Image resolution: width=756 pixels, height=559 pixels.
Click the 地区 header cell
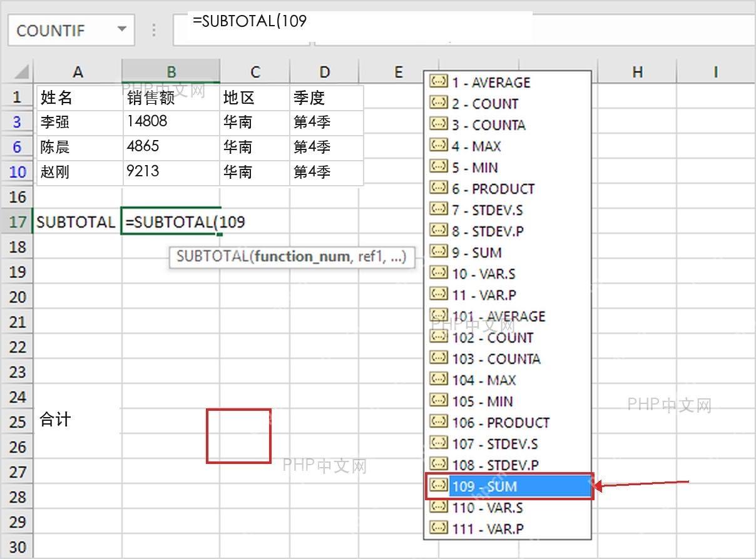click(255, 98)
